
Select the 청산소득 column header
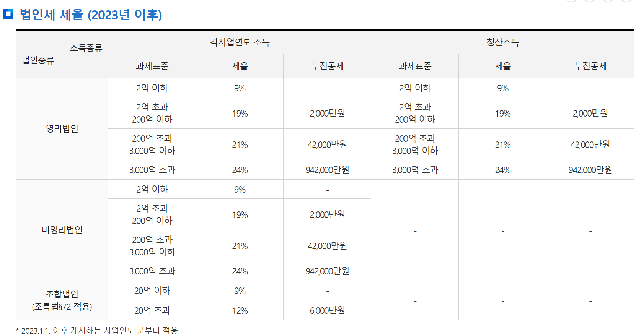pos(502,42)
